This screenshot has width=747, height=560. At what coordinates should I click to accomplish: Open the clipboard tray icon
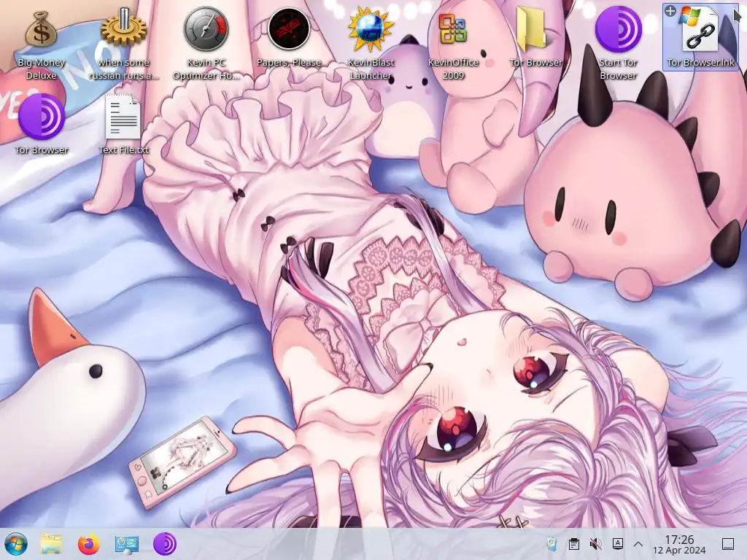click(x=574, y=544)
